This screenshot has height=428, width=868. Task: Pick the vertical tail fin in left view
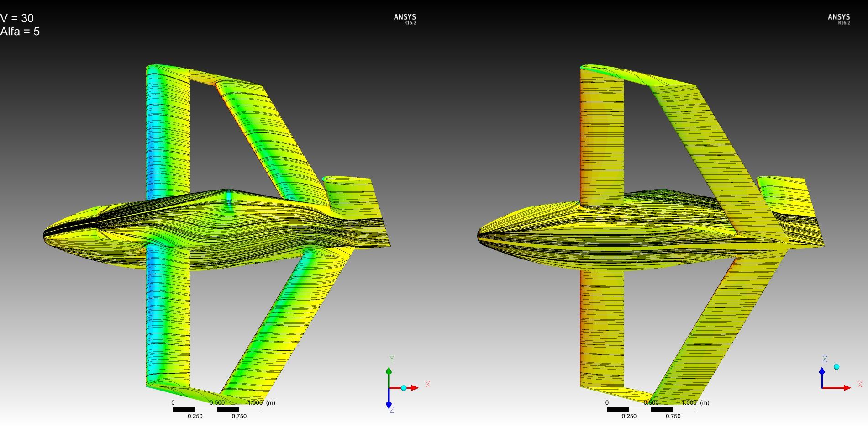pyautogui.click(x=349, y=191)
